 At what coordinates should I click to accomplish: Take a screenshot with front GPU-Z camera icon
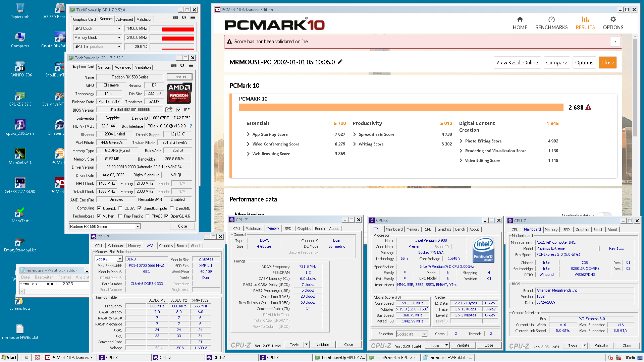pyautogui.click(x=173, y=66)
